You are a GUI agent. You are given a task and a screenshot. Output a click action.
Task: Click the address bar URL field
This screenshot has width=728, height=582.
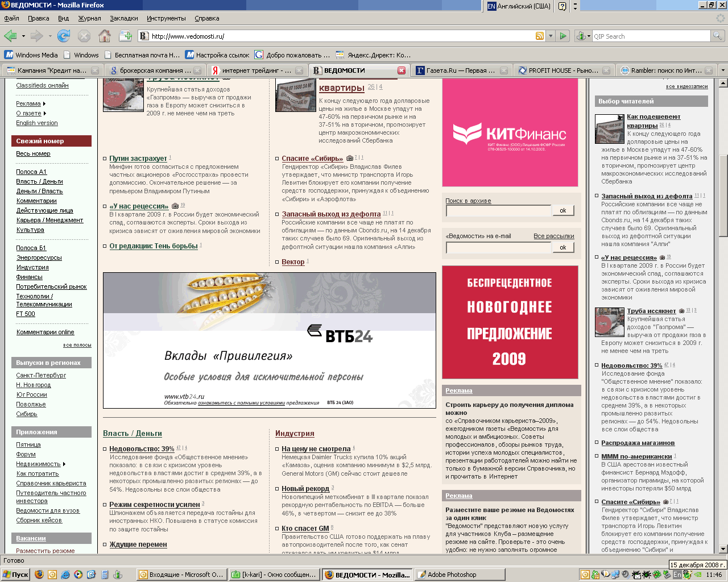coord(341,36)
